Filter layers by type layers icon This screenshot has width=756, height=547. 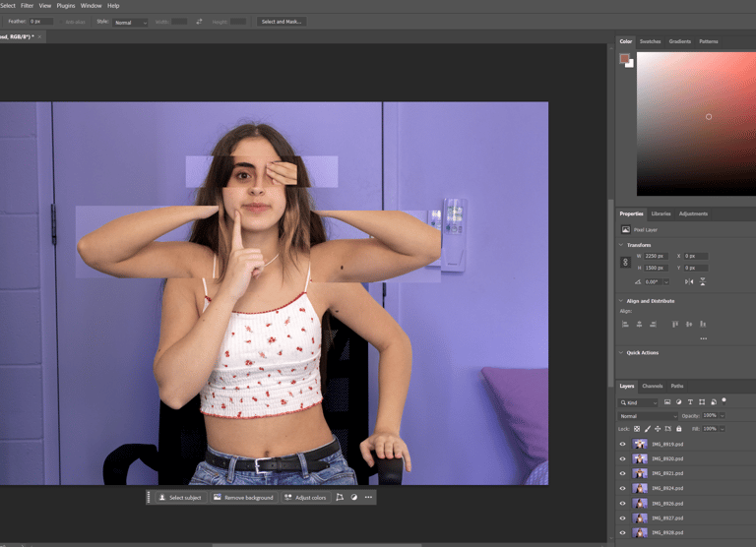(690, 402)
